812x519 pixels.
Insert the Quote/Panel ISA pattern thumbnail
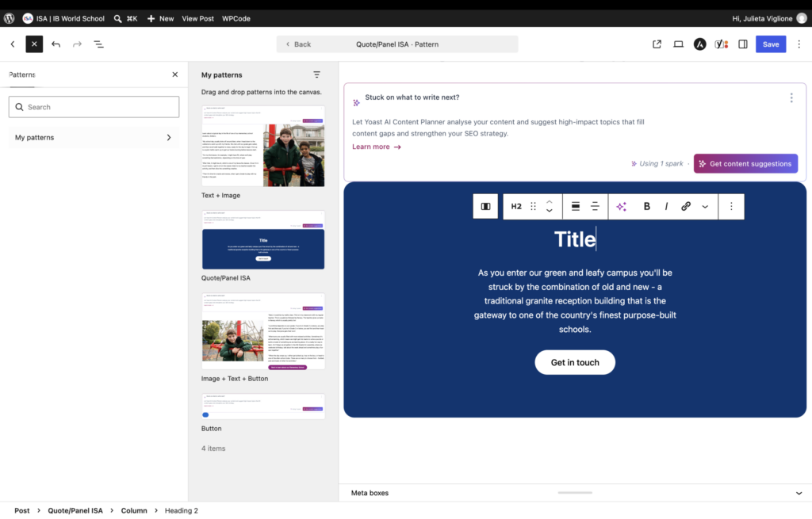263,240
